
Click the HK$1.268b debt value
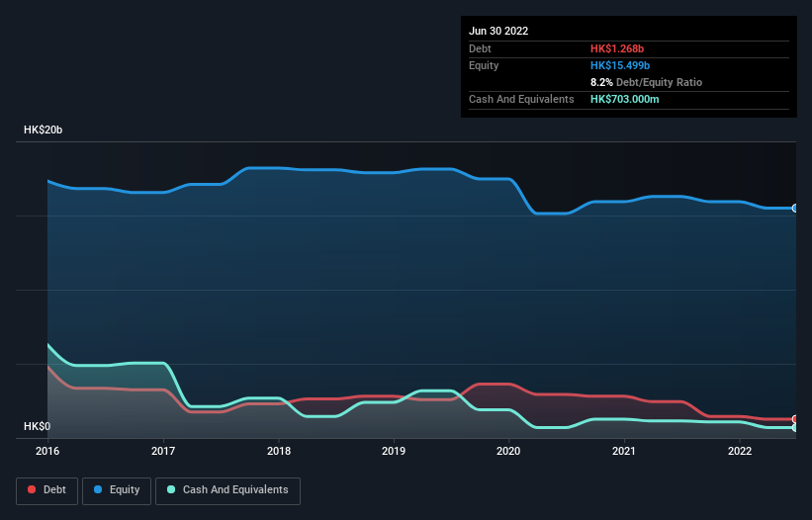pyautogui.click(x=617, y=48)
